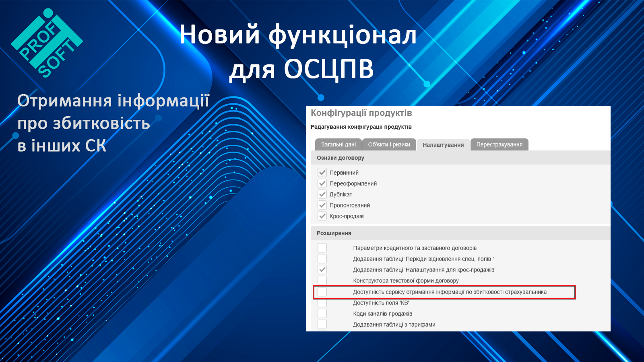Enable Конструктора текстової форми договору checkbox
The width and height of the screenshot is (644, 362).
click(x=322, y=280)
